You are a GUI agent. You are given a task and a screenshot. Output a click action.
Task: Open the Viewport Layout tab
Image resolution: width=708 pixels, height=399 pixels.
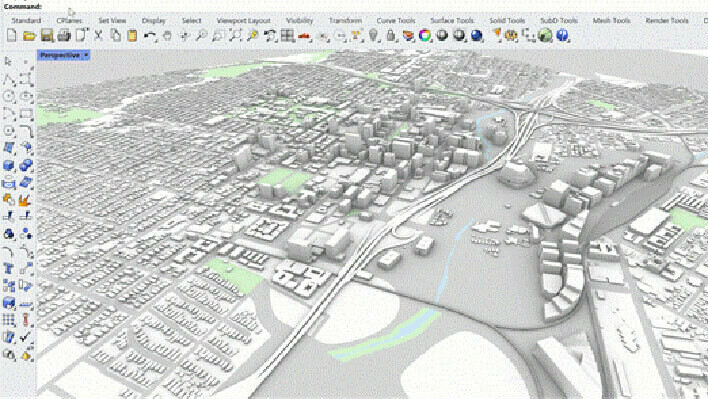coord(243,21)
